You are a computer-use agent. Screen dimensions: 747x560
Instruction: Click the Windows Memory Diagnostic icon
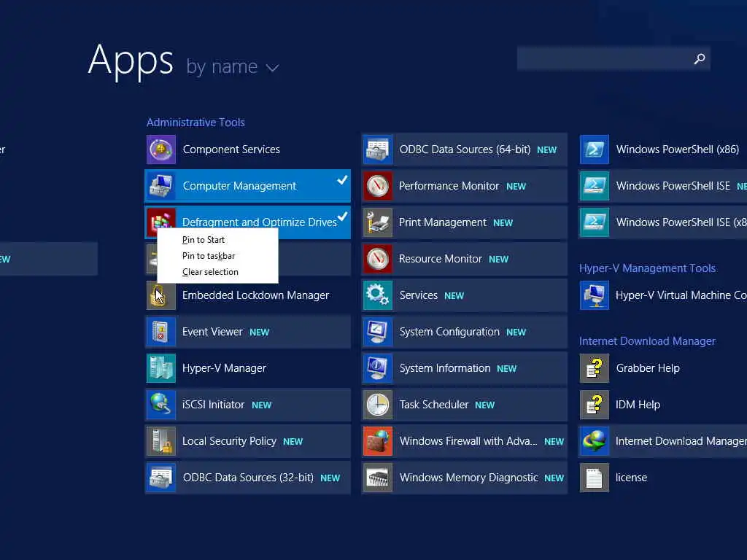coord(378,477)
